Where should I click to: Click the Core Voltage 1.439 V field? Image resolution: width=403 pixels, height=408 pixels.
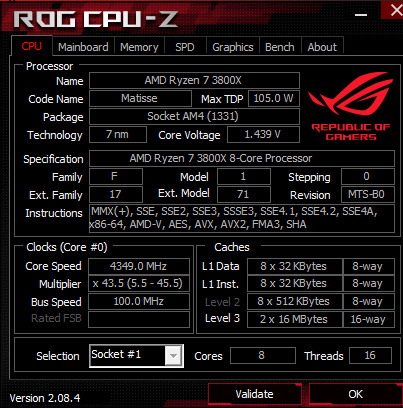pos(263,134)
